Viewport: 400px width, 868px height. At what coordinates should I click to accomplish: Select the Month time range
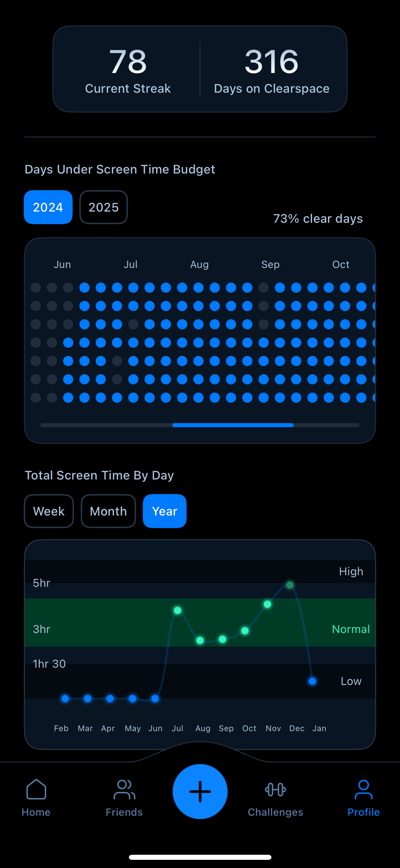tap(108, 511)
